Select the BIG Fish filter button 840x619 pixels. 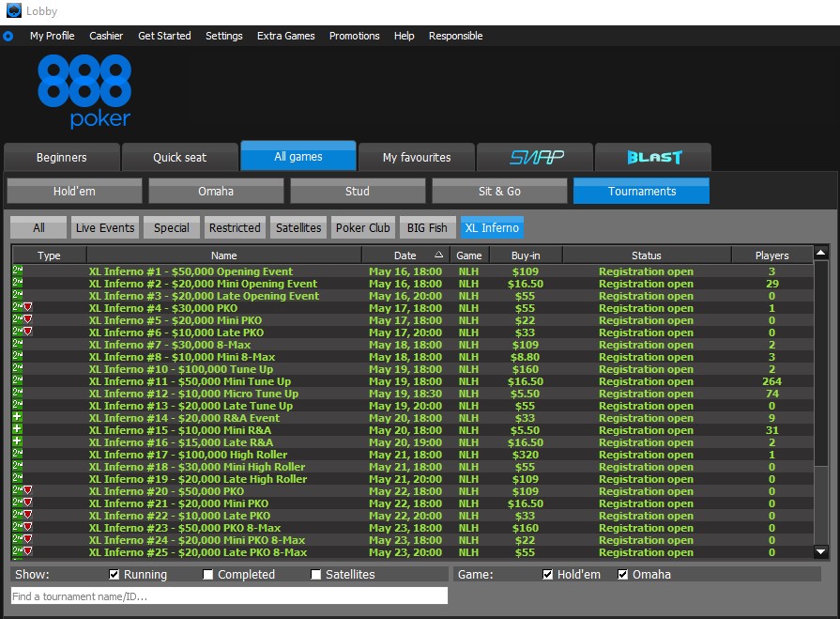(x=427, y=226)
